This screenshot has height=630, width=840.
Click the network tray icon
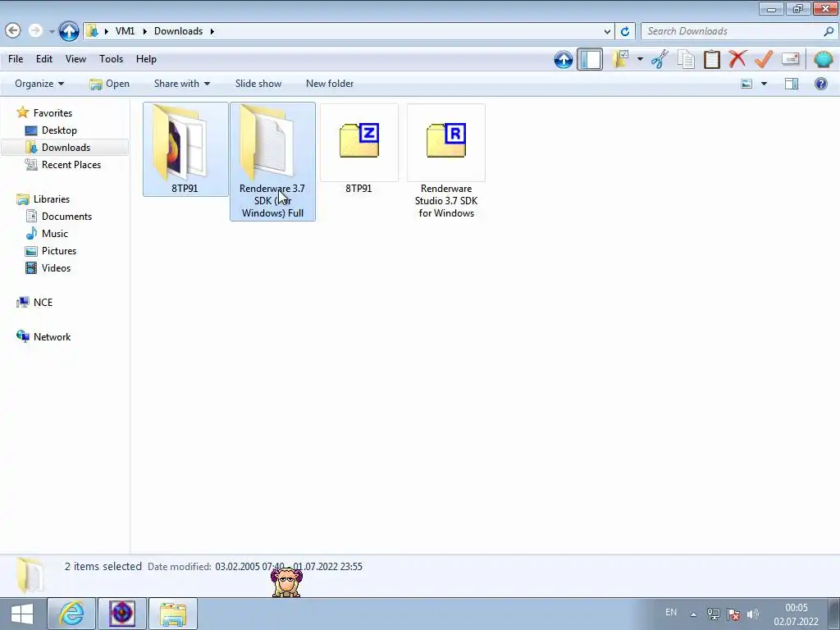tap(713, 614)
